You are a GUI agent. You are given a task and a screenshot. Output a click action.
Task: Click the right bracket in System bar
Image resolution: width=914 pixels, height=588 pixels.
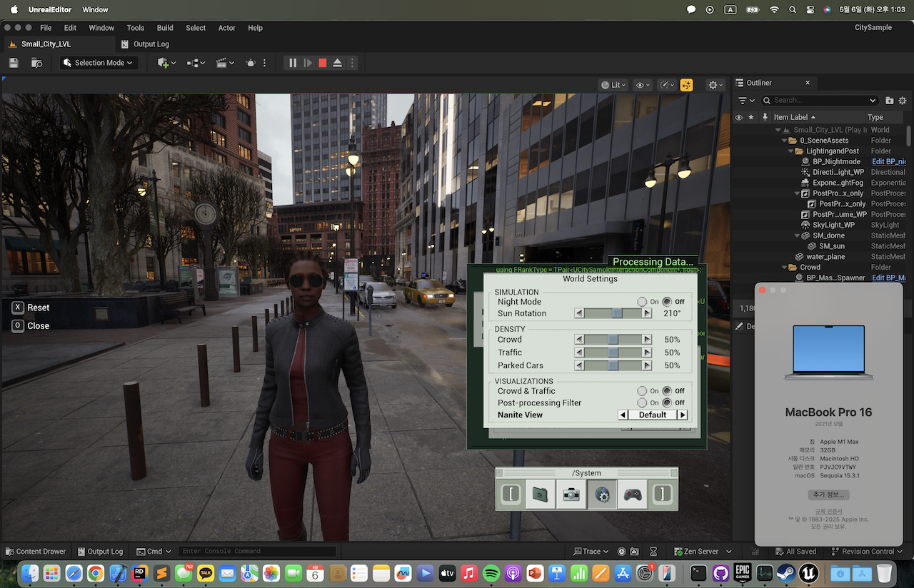(663, 494)
